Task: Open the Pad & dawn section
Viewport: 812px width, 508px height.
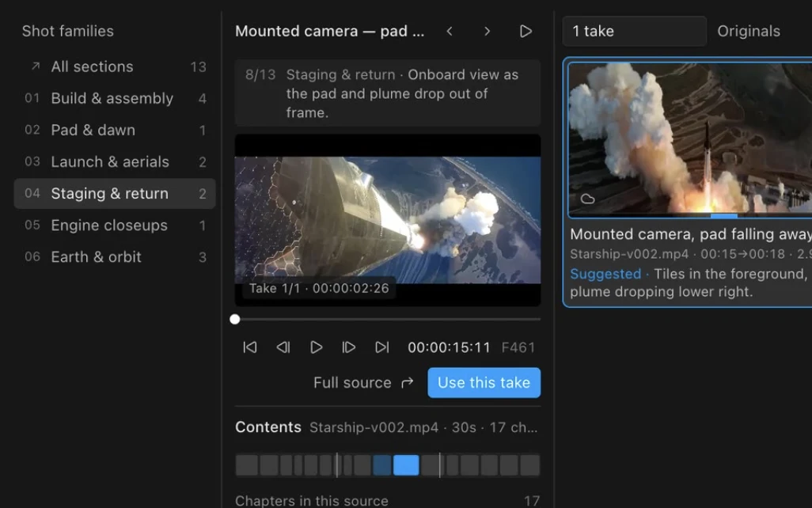Action: pyautogui.click(x=115, y=130)
